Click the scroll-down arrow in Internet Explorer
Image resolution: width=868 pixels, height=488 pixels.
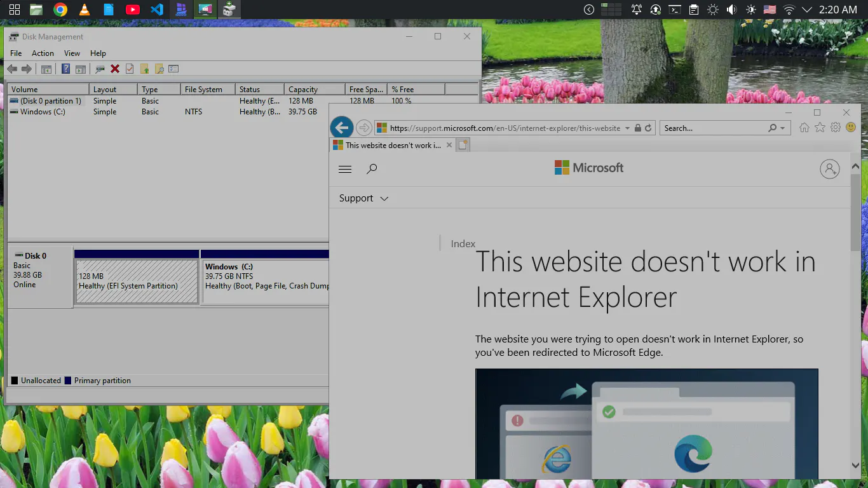pyautogui.click(x=855, y=465)
